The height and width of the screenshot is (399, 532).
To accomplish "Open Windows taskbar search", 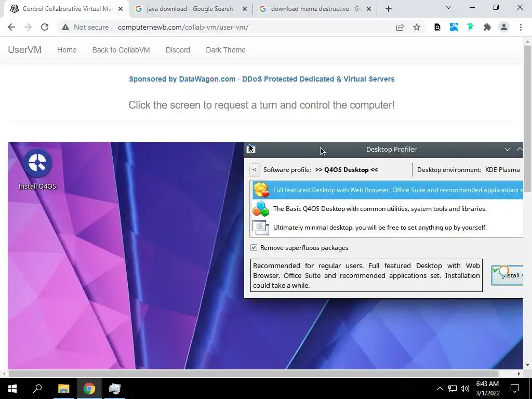I will pos(37,389).
